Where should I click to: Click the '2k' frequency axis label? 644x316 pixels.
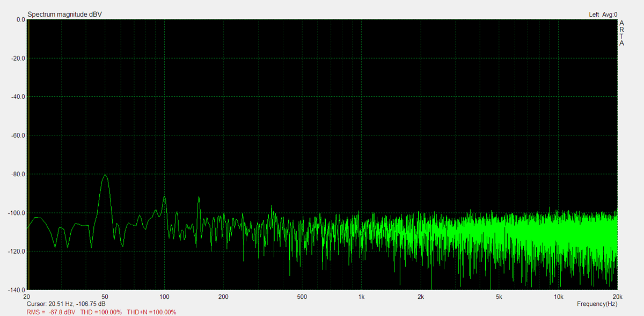point(421,297)
